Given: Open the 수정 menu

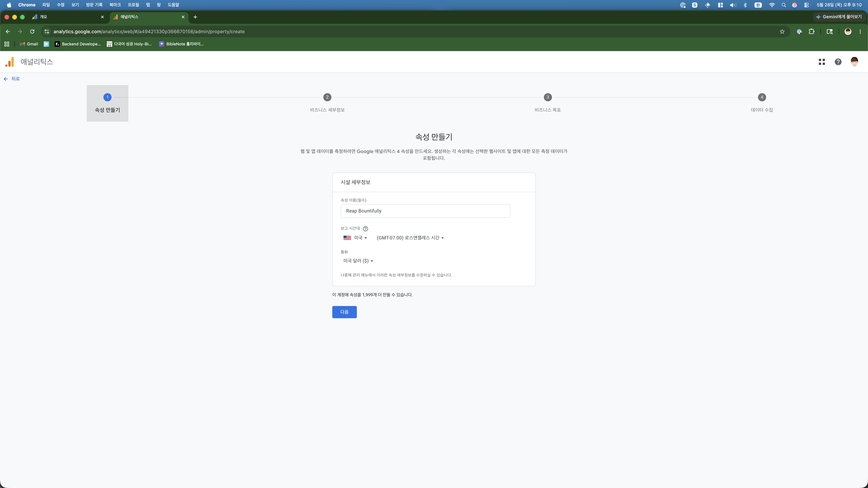Looking at the screenshot, I should (x=61, y=5).
